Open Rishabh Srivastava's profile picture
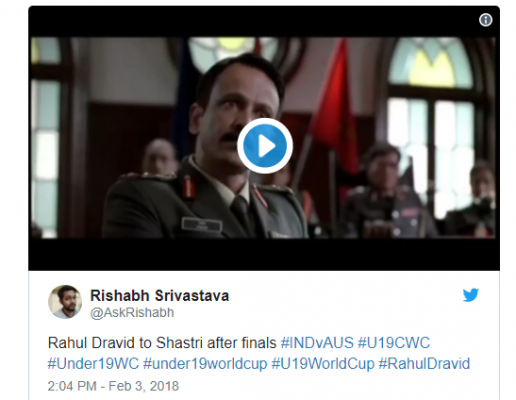This screenshot has width=516, height=400. (65, 302)
